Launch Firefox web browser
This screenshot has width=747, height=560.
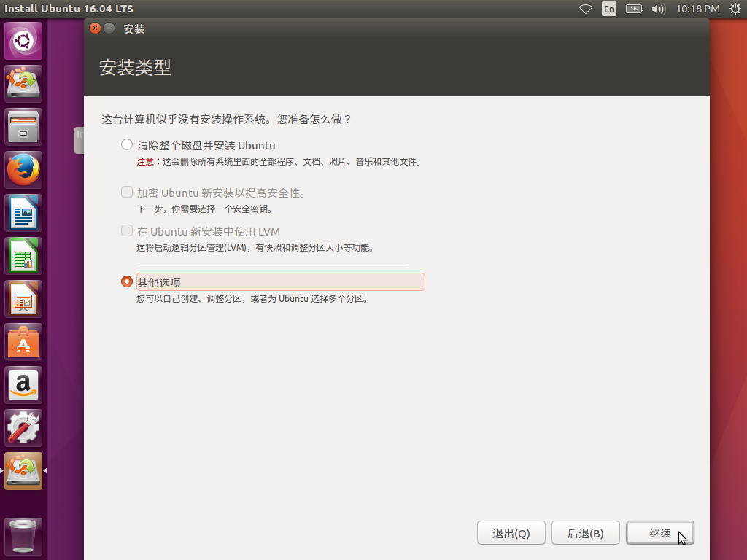pyautogui.click(x=23, y=170)
